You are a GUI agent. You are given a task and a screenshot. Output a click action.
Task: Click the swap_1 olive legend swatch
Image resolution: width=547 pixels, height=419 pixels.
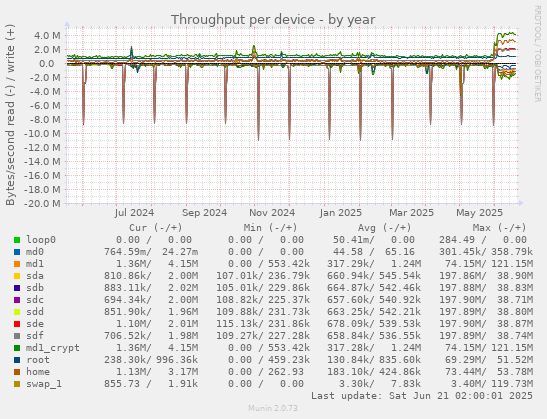17,384
